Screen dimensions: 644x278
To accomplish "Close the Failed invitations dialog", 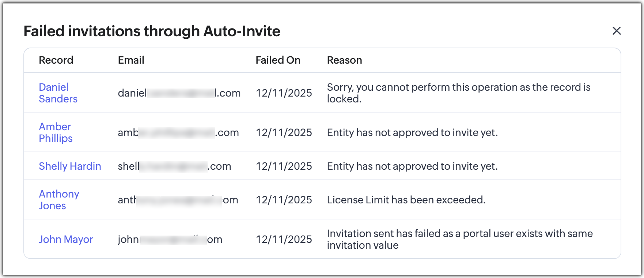I will (x=616, y=31).
